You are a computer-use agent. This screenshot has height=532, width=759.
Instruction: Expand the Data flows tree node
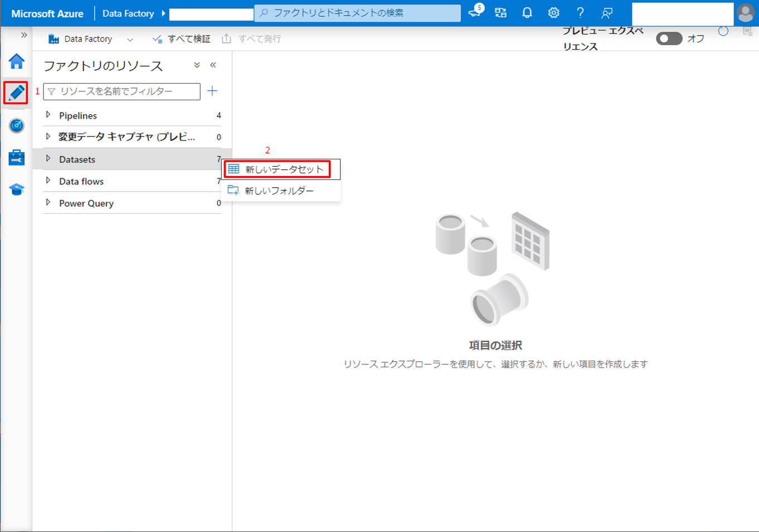pyautogui.click(x=48, y=180)
